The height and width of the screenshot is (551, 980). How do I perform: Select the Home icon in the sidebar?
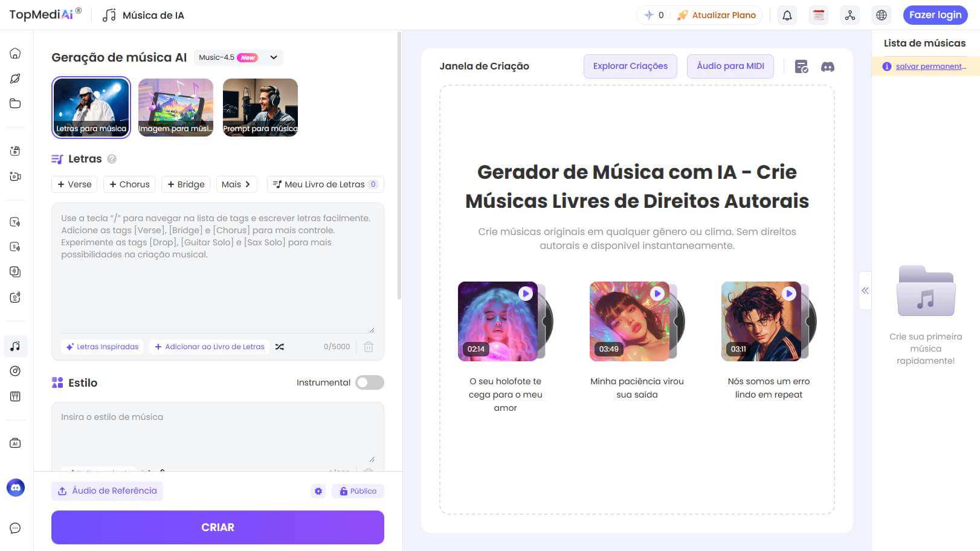(15, 53)
